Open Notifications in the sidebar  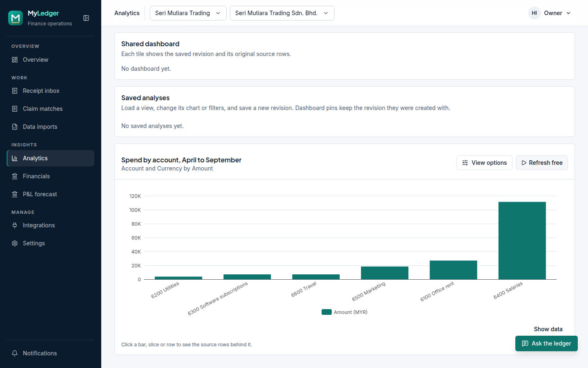[51, 353]
